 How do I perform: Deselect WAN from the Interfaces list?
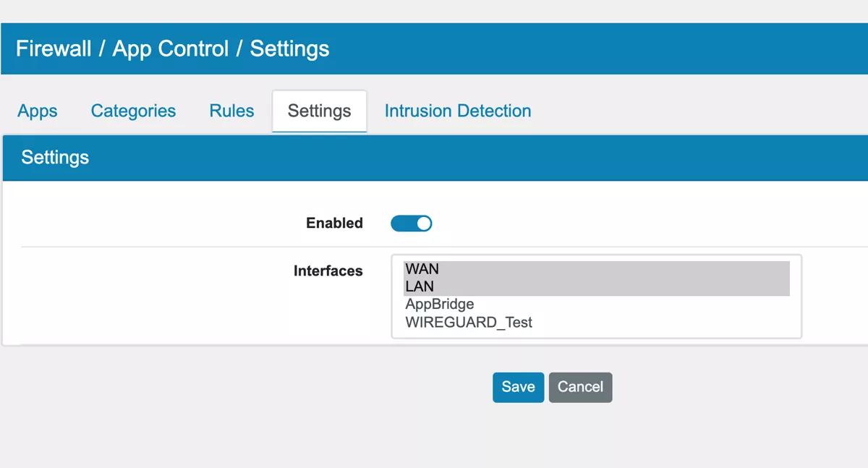click(x=422, y=268)
